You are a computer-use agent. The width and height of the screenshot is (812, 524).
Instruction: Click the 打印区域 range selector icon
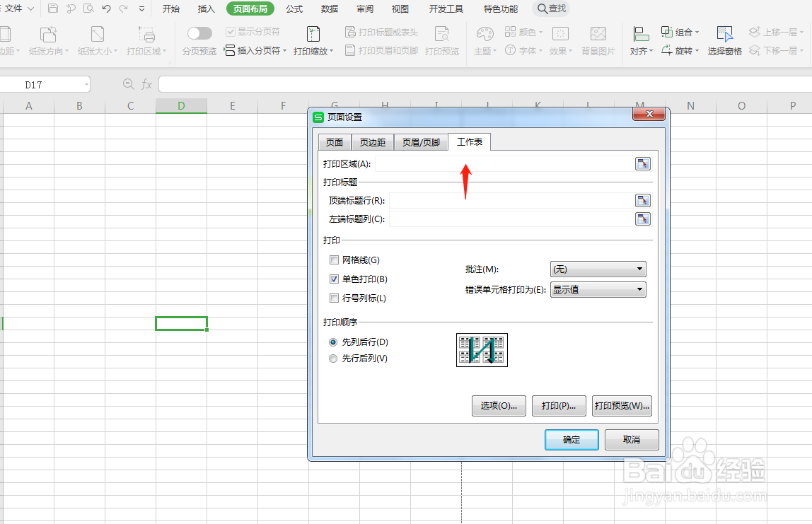642,163
